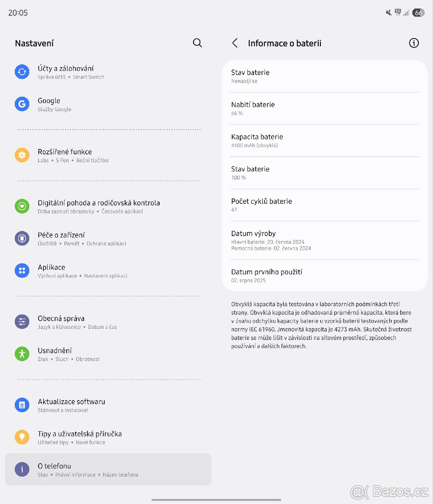
Task: Select the O telefonu info icon
Action: pos(22,469)
